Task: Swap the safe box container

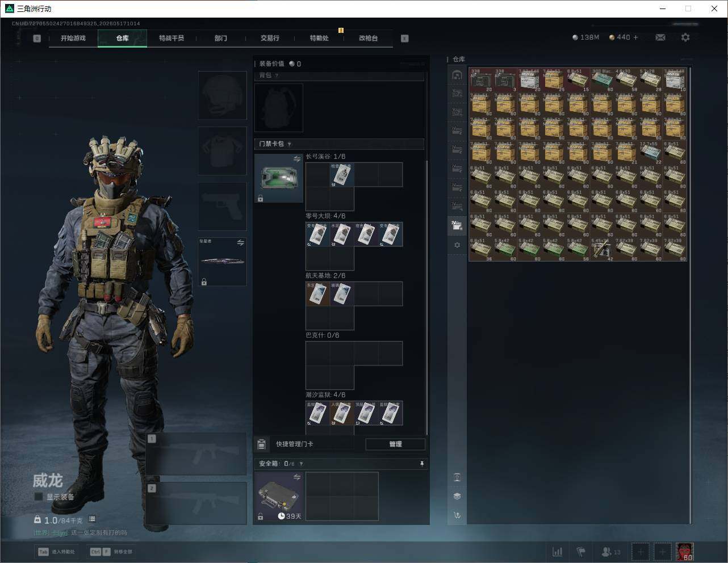Action: coord(297,477)
